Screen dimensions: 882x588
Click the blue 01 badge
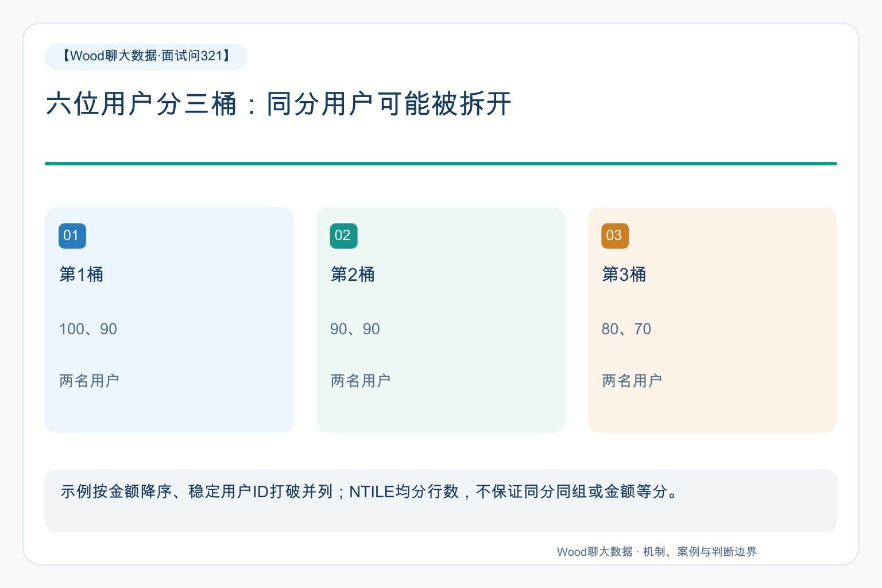click(x=72, y=236)
